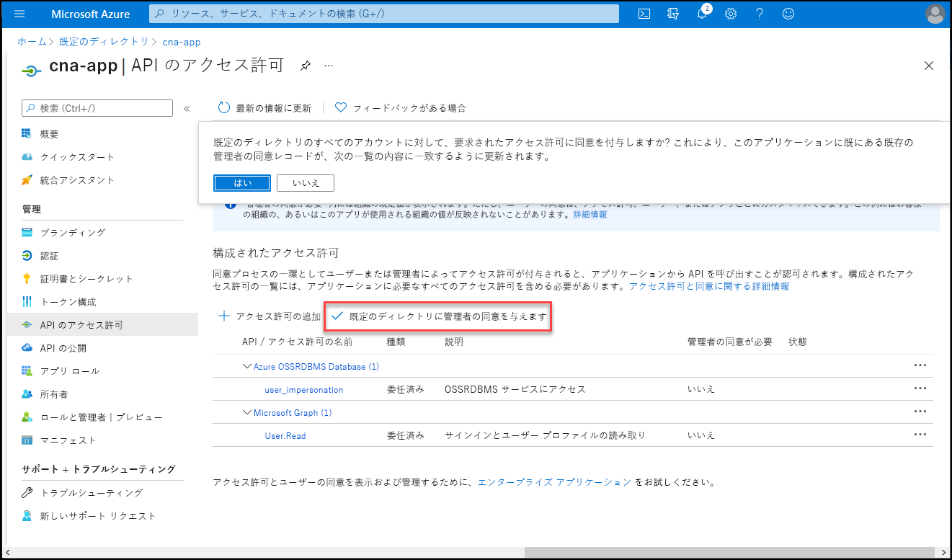Collapse the Azure OSSRDBMS Database group
The width and height of the screenshot is (952, 560).
click(247, 366)
